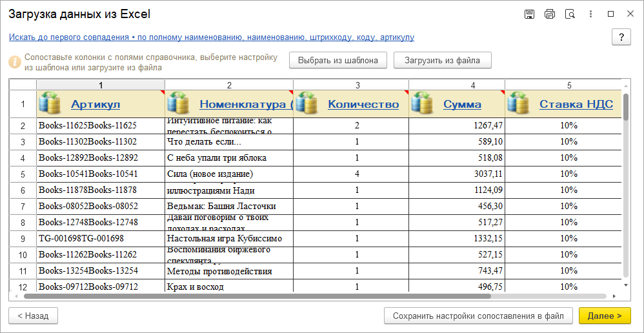644x333 pixels.
Task: Proceed with the yellow Далее button
Action: (x=604, y=316)
